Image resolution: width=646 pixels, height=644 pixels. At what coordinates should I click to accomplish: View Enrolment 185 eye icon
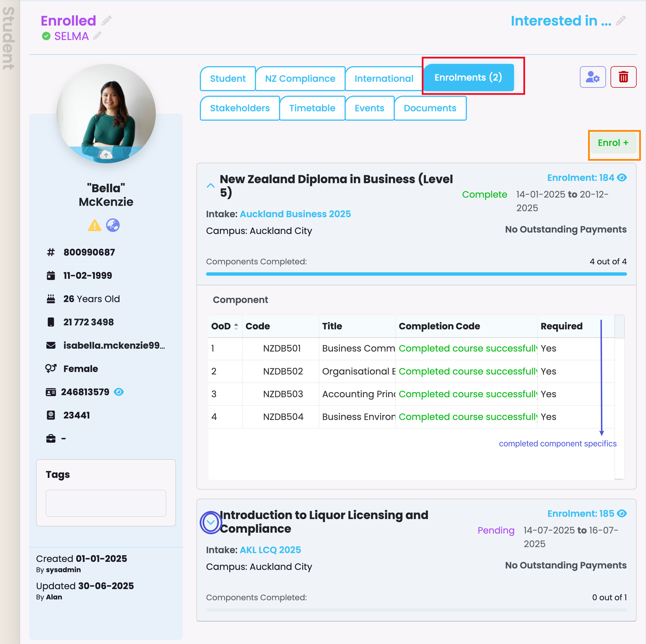pyautogui.click(x=622, y=514)
